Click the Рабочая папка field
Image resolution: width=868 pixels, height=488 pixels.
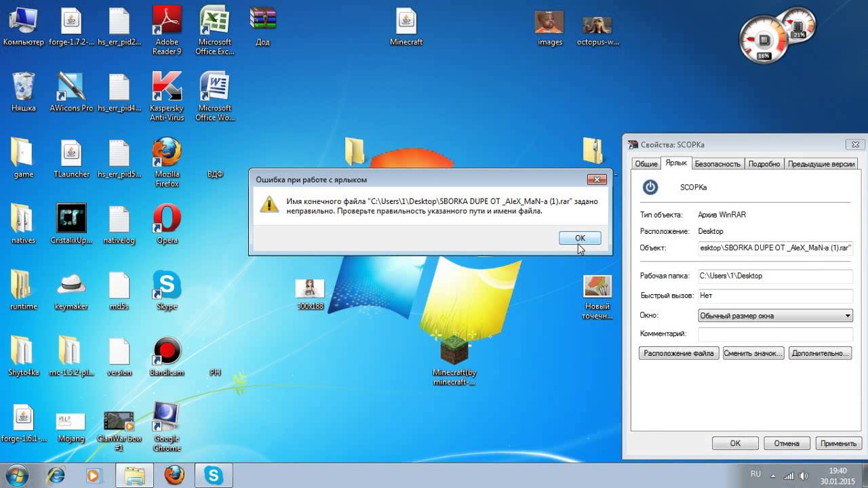pyautogui.click(x=775, y=276)
